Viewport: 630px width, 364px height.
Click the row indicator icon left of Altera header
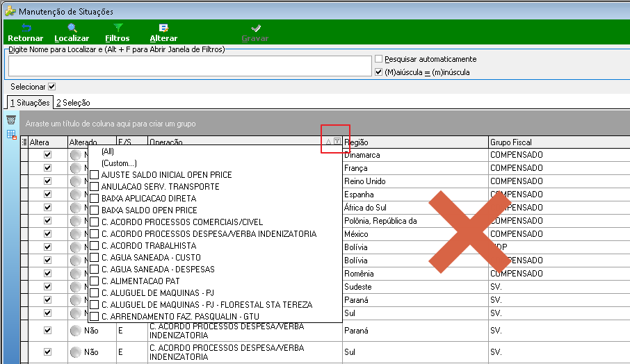click(24, 142)
